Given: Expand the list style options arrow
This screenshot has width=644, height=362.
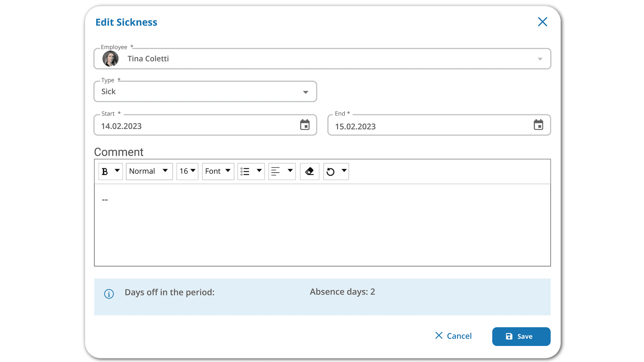Looking at the screenshot, I should 259,171.
